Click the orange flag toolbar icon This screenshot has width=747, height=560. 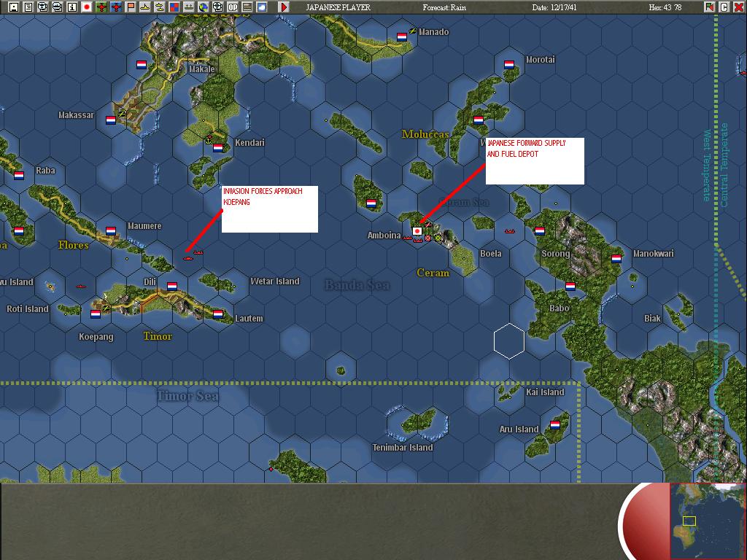(x=130, y=7)
